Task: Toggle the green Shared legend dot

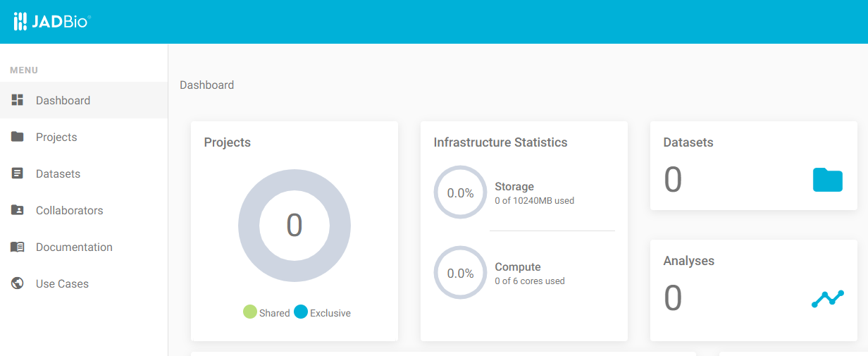Action: coord(250,312)
